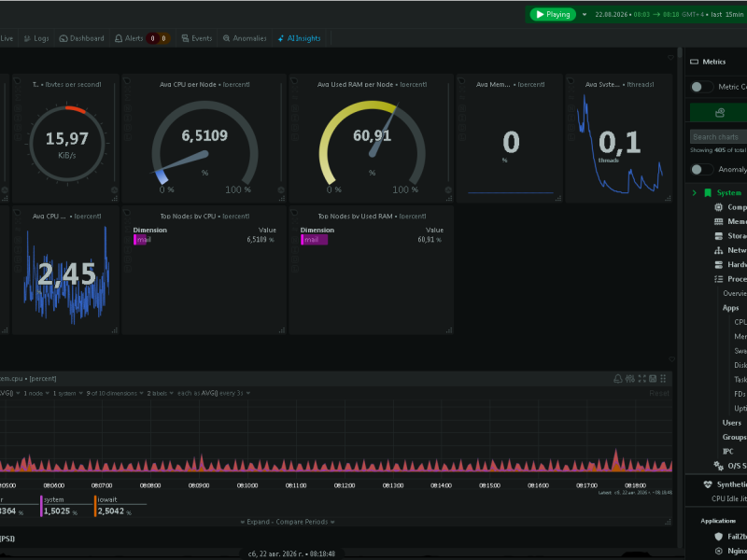Screen dimensions: 747x560
Task: Click the Fail2ban shield icon under Applications
Action: (718, 537)
